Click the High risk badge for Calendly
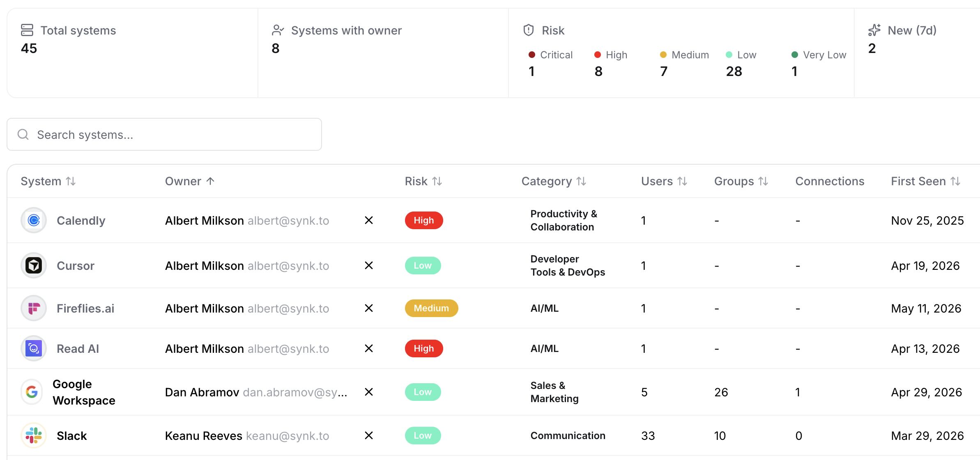Image resolution: width=980 pixels, height=460 pixels. click(424, 220)
